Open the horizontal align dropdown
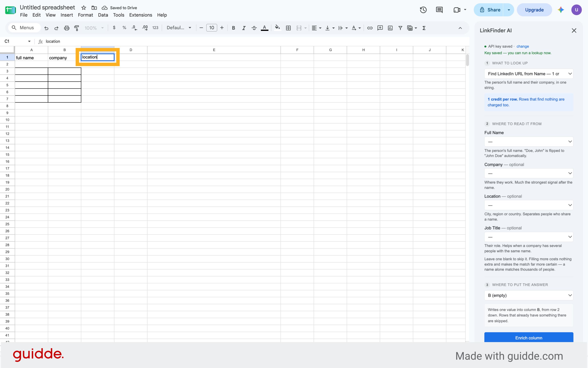588x368 pixels. click(317, 28)
